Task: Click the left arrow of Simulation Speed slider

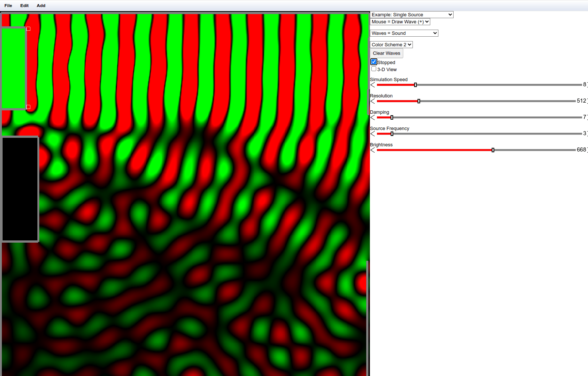Action: [372, 85]
